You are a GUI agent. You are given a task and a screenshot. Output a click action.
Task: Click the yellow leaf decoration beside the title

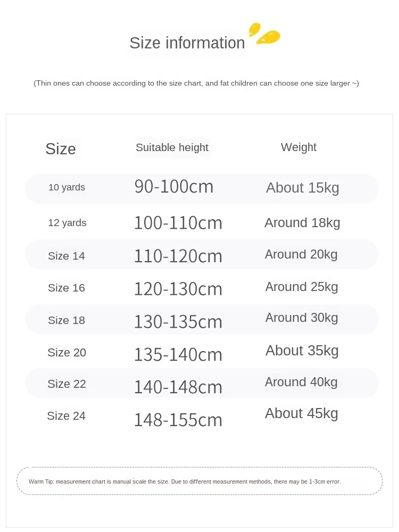pyautogui.click(x=264, y=34)
